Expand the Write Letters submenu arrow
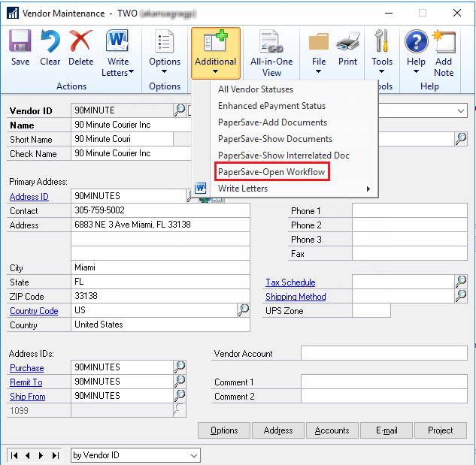Image resolution: width=476 pixels, height=465 pixels. 368,189
